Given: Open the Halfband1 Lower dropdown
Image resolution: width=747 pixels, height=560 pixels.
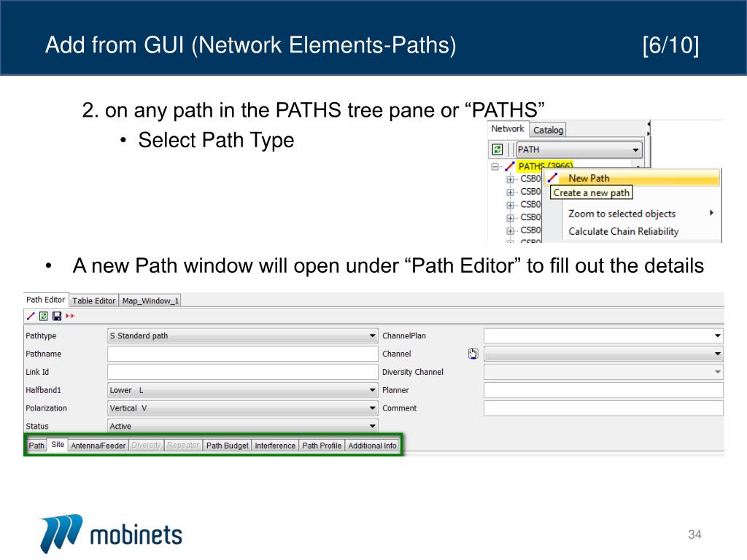Looking at the screenshot, I should [x=242, y=390].
